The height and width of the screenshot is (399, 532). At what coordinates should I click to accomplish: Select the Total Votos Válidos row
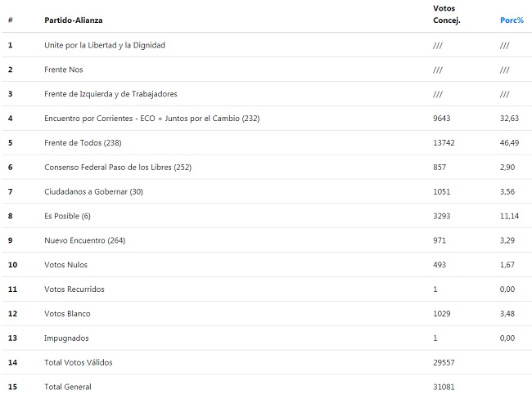(267, 362)
